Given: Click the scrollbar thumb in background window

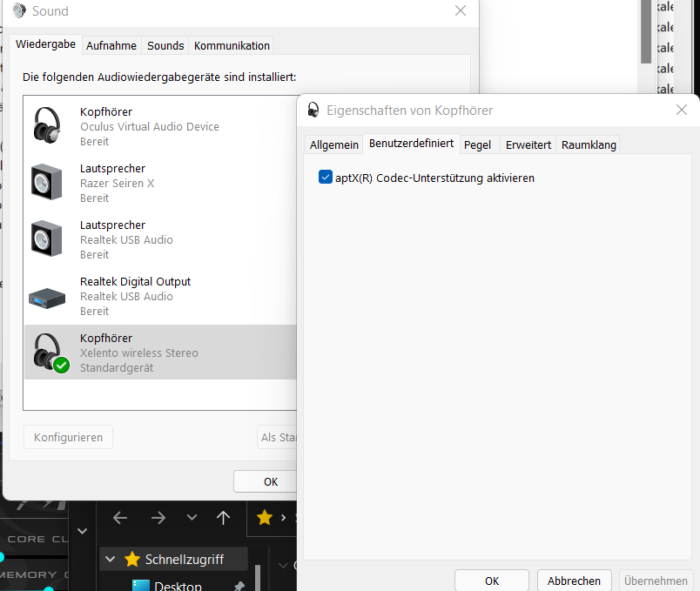Looking at the screenshot, I should coord(645,31).
